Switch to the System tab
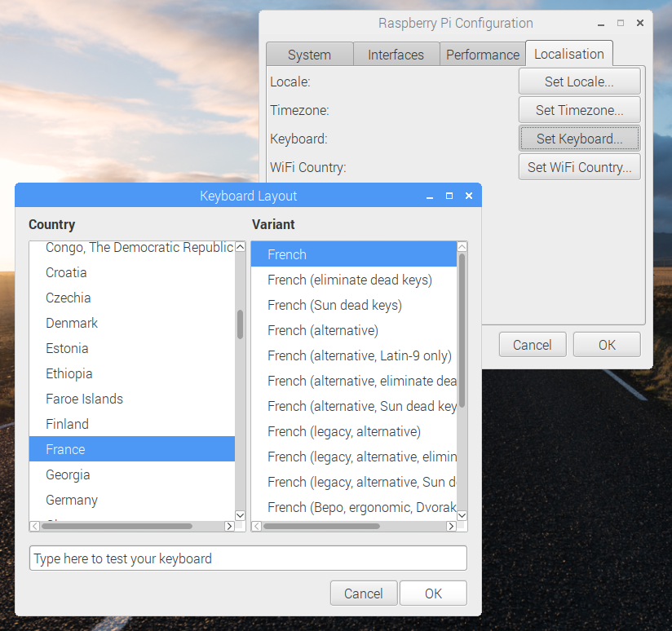This screenshot has height=631, width=672. (x=309, y=55)
